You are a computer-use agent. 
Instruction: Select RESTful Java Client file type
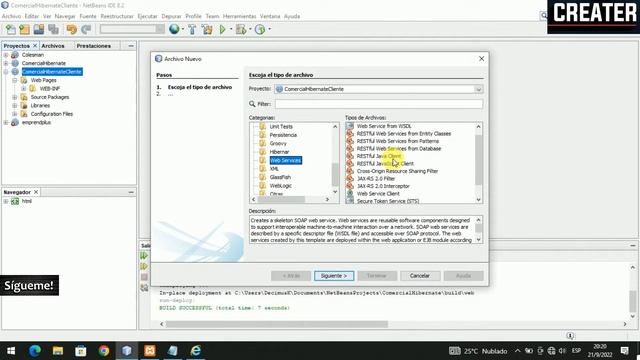pyautogui.click(x=379, y=156)
